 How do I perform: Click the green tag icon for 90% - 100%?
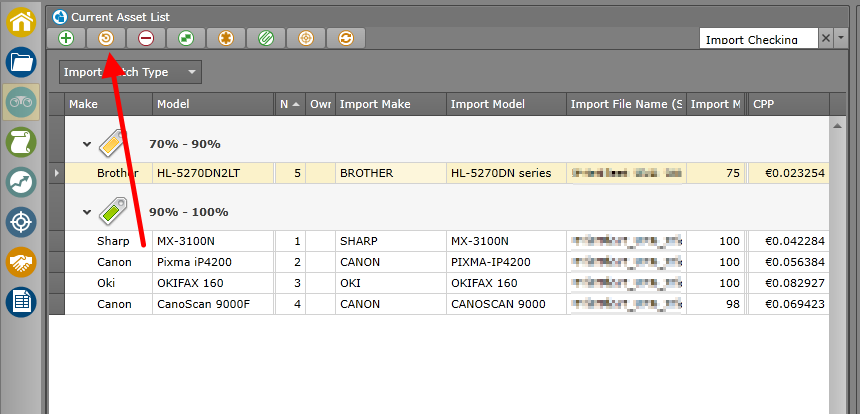point(114,212)
